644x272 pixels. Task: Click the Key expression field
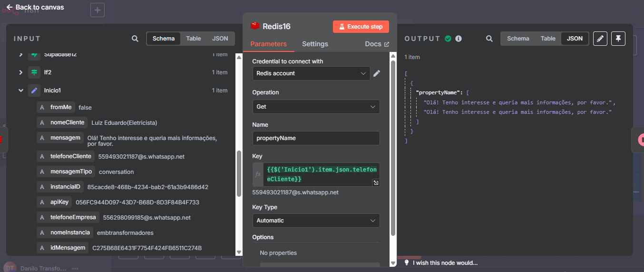321,174
